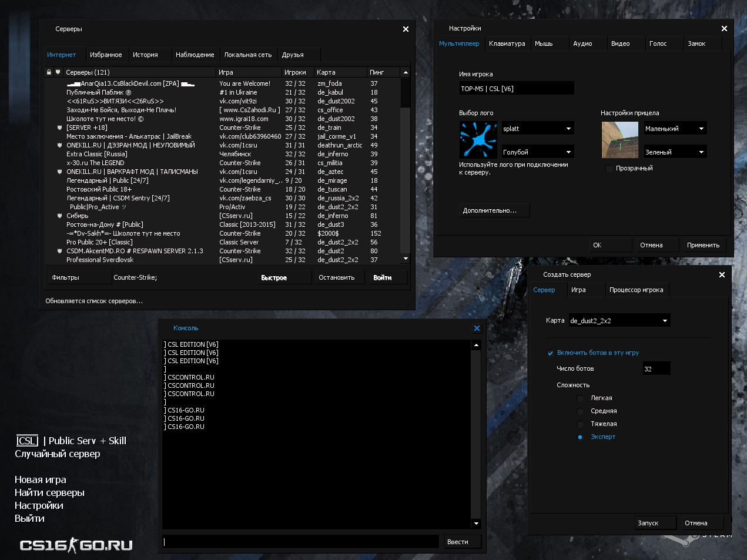The width and height of the screenshot is (747, 560).
Task: Uncheck Включить ботов в эту игру
Action: coord(550,353)
